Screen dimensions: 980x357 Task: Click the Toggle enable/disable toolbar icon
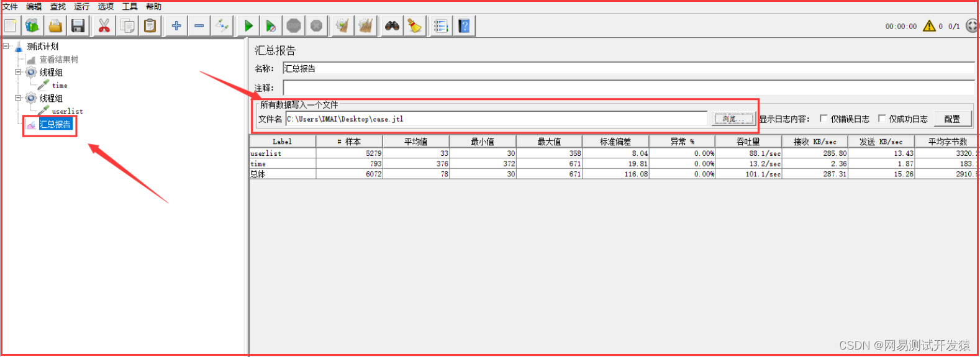click(222, 26)
